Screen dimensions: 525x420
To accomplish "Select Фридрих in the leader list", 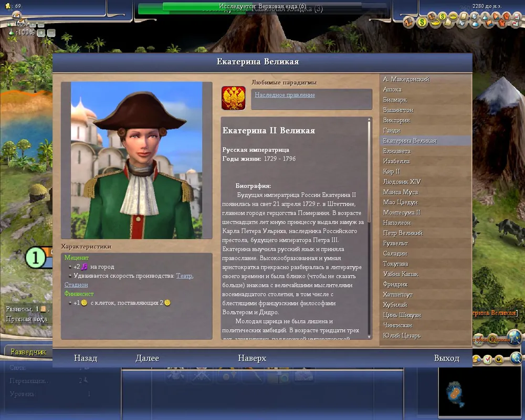I will pyautogui.click(x=425, y=285).
